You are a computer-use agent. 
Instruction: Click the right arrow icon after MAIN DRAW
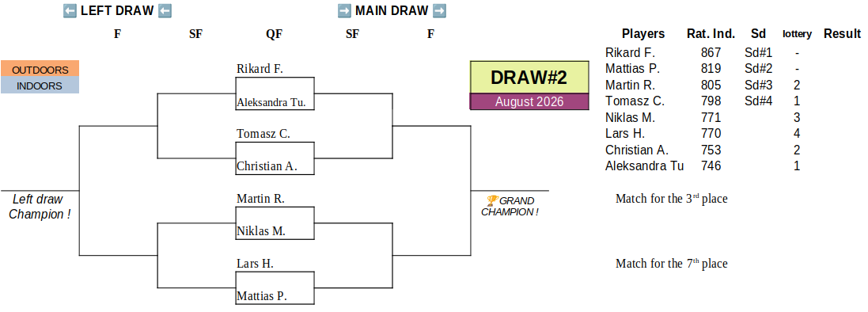439,11
